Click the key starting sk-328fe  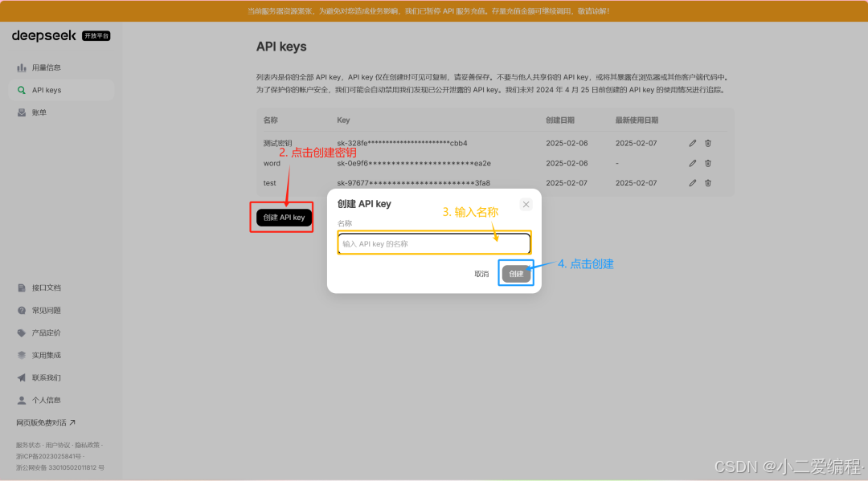(402, 143)
